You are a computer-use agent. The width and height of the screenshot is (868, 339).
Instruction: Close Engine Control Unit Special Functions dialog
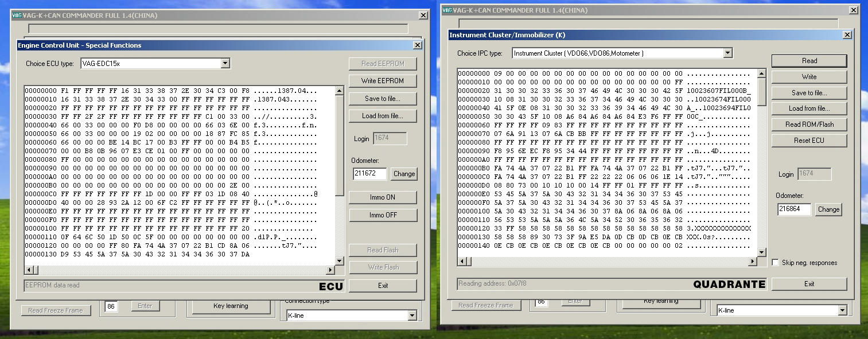[417, 45]
